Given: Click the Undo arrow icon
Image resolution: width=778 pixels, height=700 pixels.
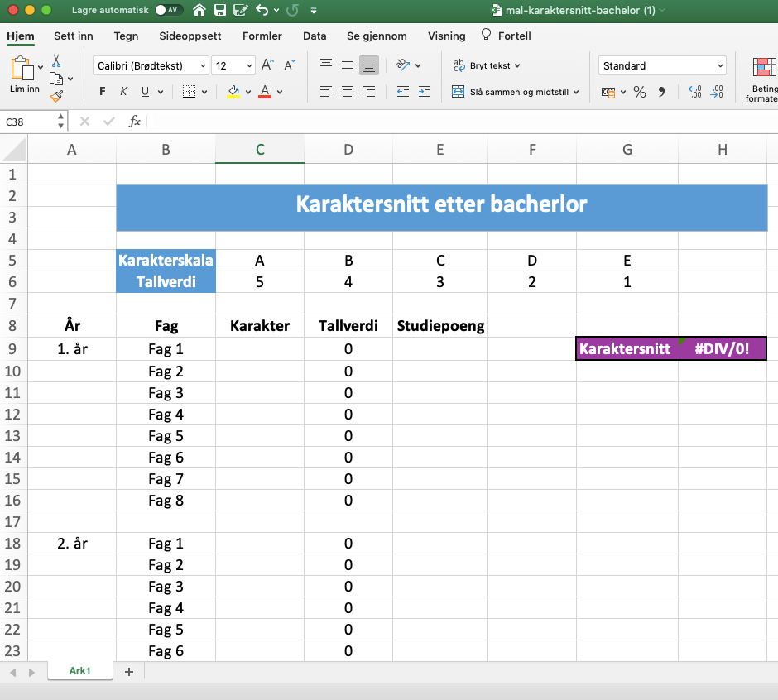Looking at the screenshot, I should [x=262, y=11].
